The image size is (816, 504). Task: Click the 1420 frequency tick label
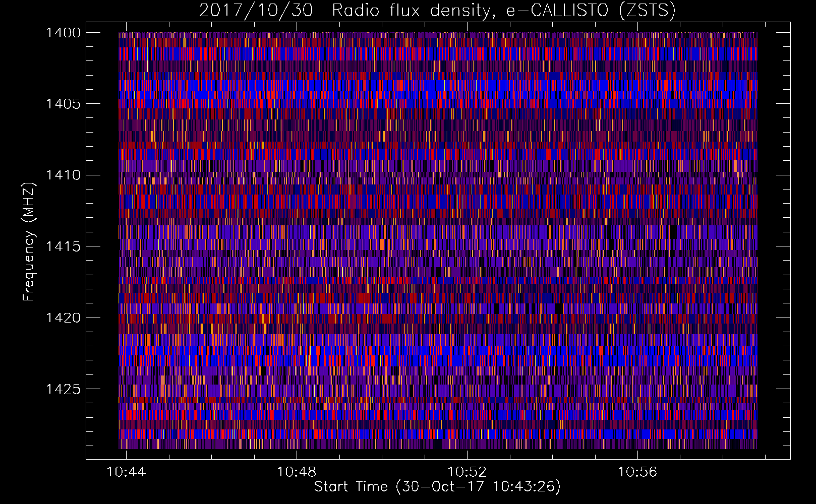(63, 318)
